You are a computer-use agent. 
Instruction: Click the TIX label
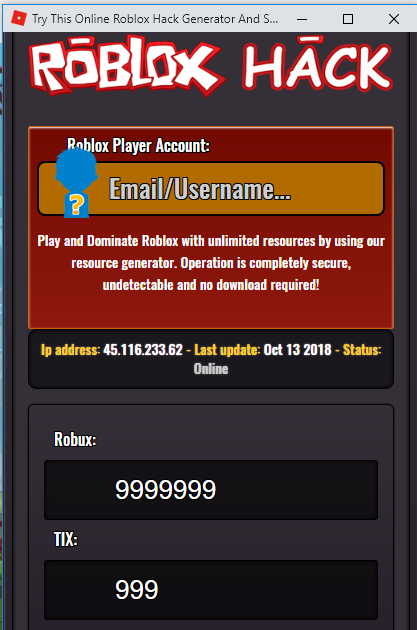[65, 539]
